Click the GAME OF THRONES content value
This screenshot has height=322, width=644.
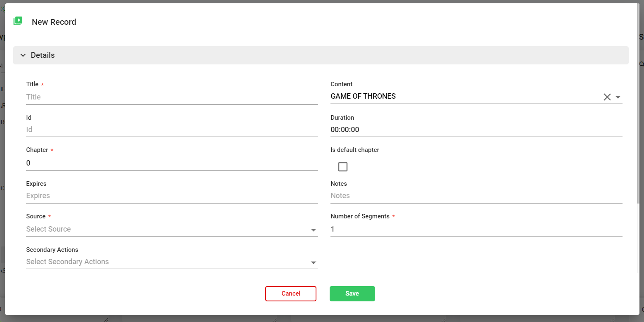coord(363,96)
